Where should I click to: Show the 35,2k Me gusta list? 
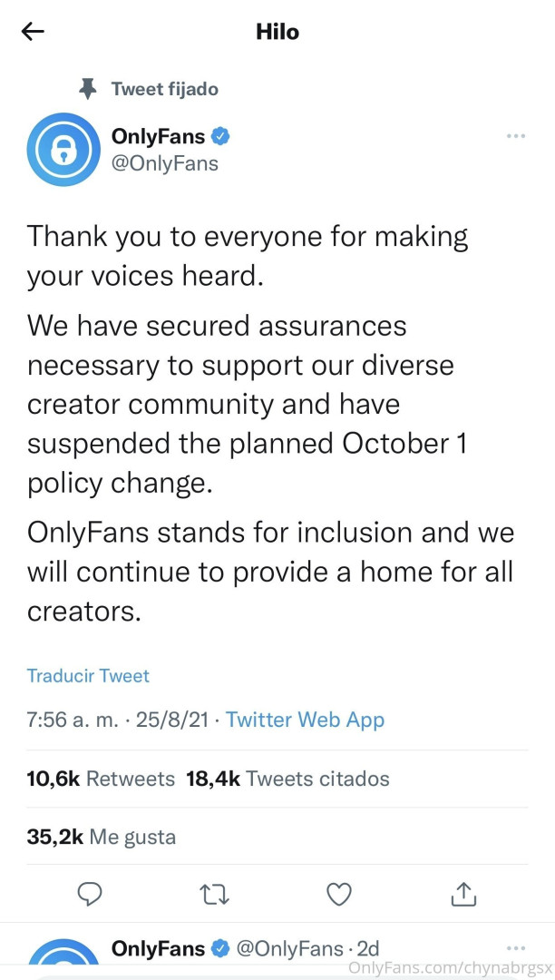(101, 837)
